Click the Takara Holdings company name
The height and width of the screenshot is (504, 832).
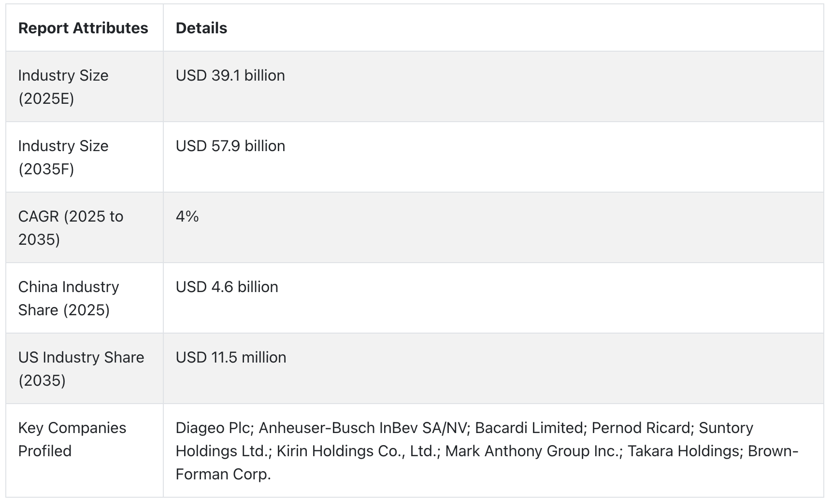tap(683, 451)
